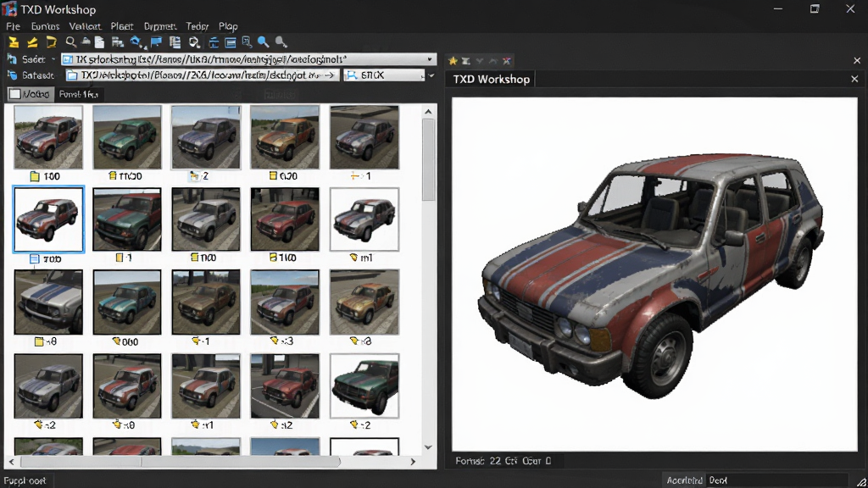Click the blue tool icon with small arrow
868x488 pixels.
[136, 42]
